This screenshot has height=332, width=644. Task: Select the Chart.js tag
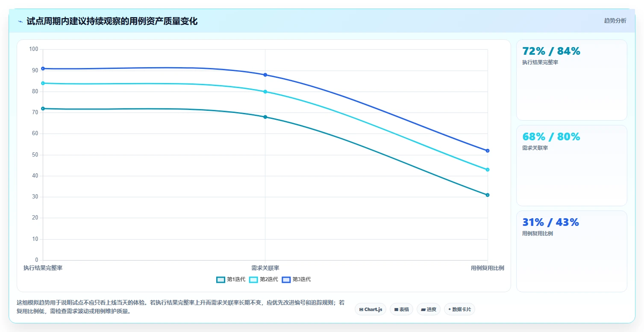pos(371,309)
